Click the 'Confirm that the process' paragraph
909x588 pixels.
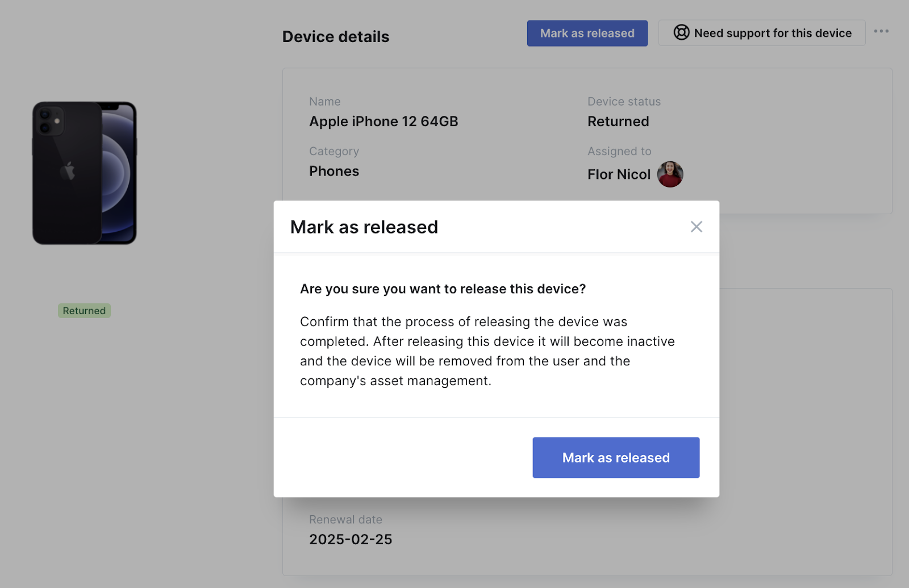pyautogui.click(x=487, y=351)
